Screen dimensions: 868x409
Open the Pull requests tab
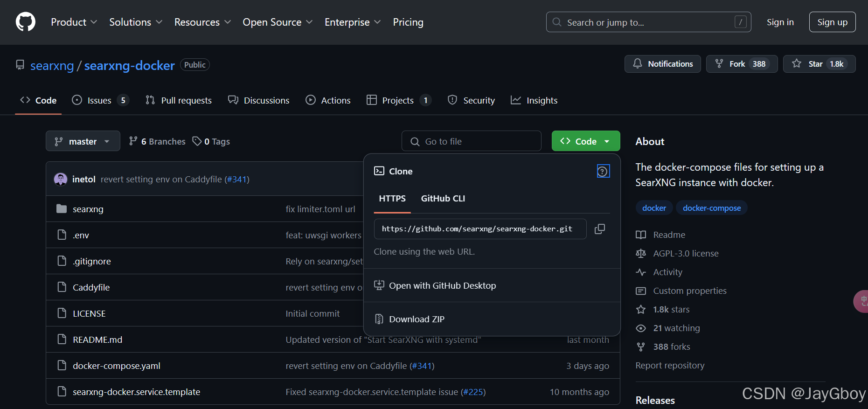pos(179,100)
